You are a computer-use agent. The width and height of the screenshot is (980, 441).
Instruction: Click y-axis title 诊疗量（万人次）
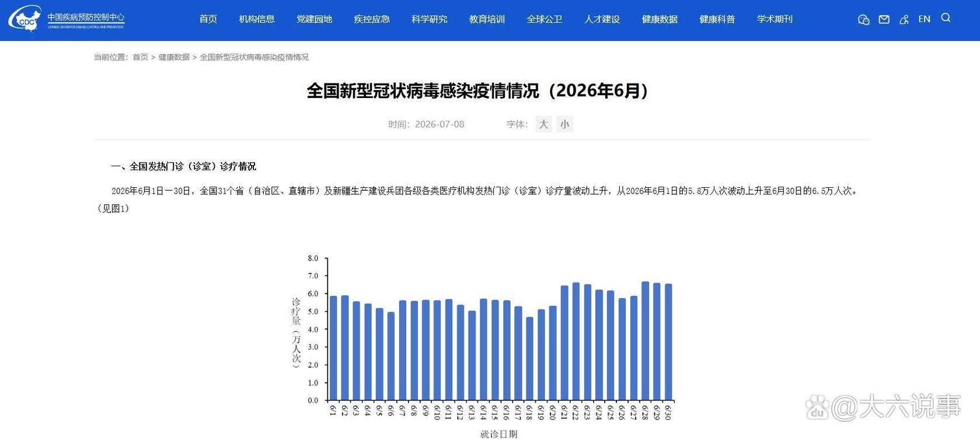point(297,332)
